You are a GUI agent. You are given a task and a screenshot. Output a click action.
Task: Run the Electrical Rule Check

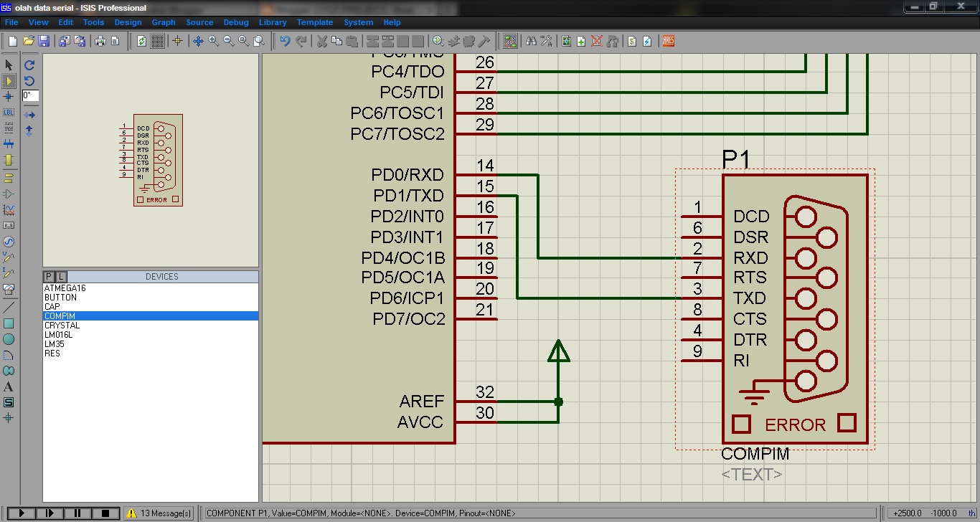[x=647, y=41]
